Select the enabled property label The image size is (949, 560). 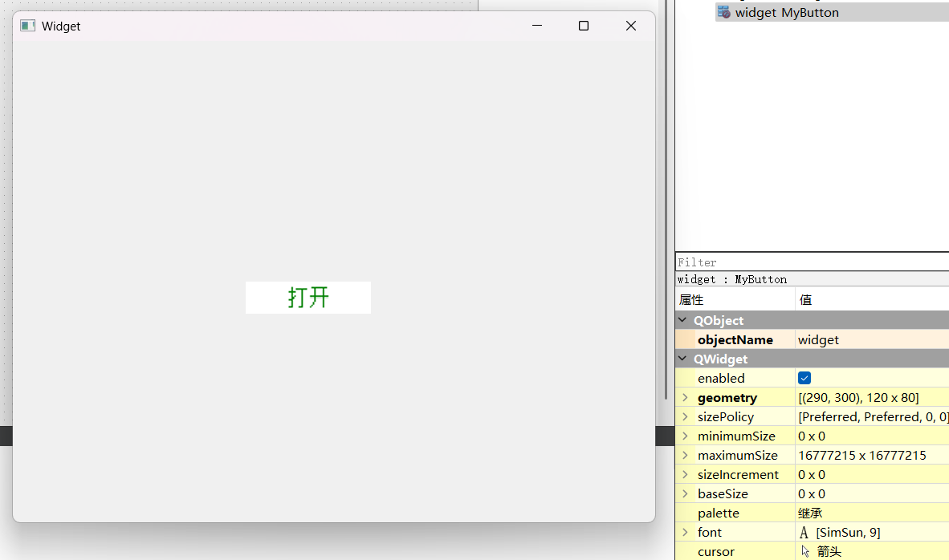(x=721, y=379)
